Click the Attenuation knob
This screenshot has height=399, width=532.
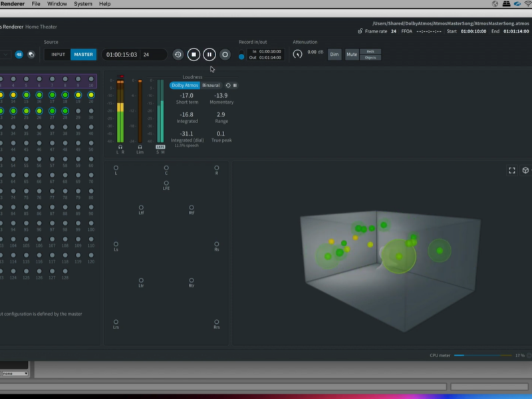(297, 54)
